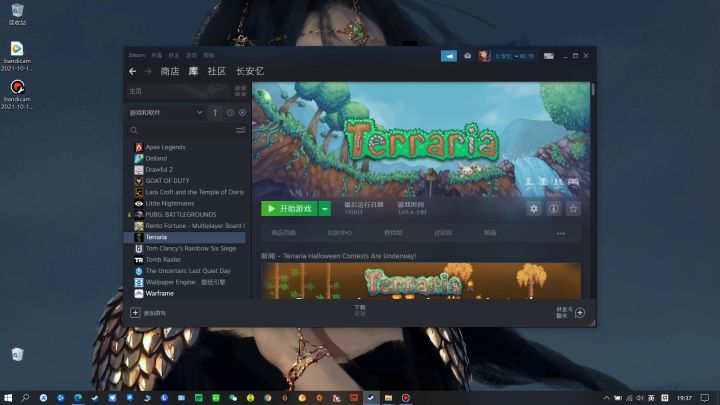The image size is (720, 405).
Task: Open the third tab in the game links bar
Action: pos(393,233)
